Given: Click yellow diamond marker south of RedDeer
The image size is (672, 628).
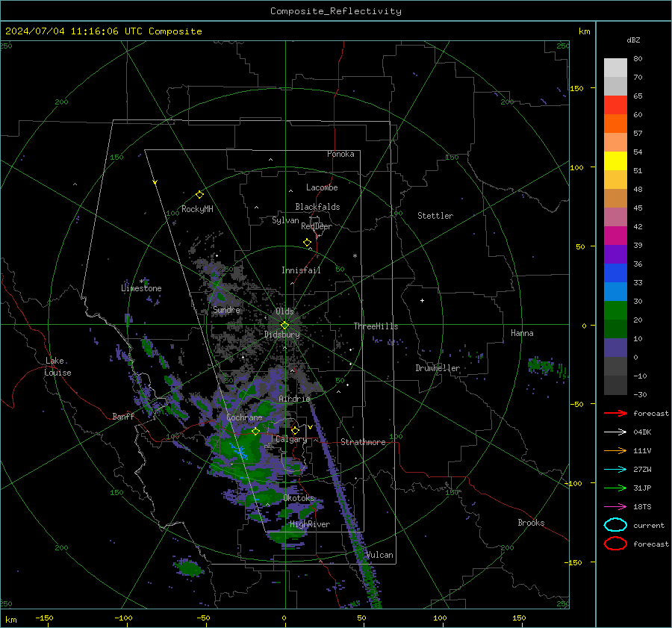Looking at the screenshot, I should point(307,243).
